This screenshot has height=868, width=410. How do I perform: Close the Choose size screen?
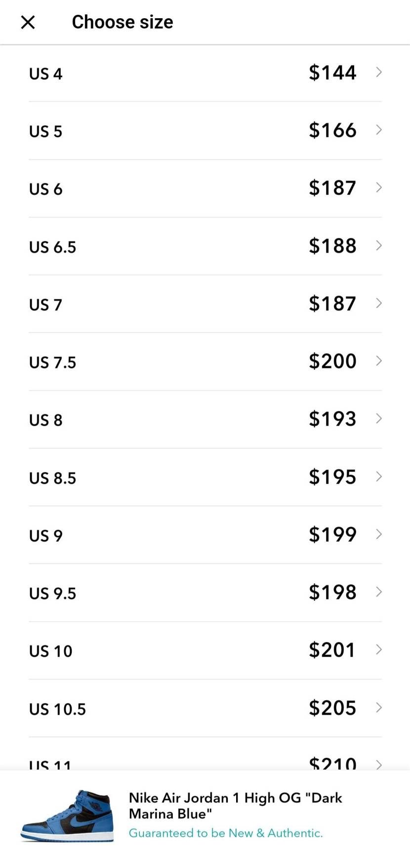[x=28, y=22]
